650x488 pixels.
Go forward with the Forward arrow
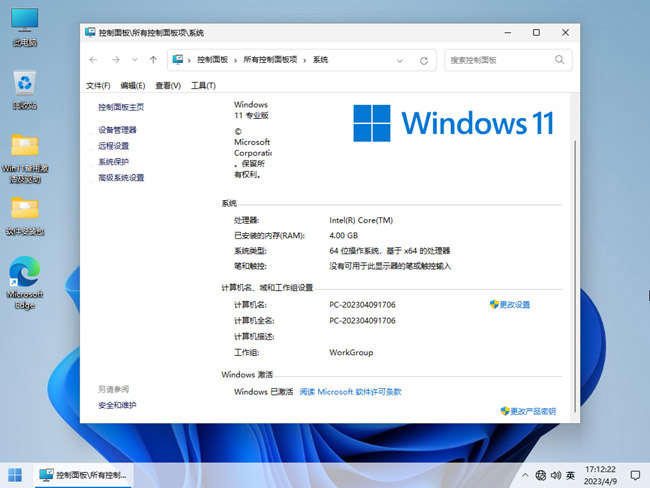(115, 60)
